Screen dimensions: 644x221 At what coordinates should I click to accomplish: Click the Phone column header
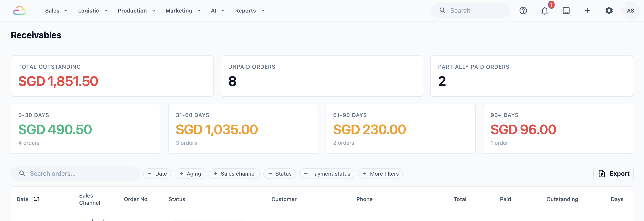(364, 199)
